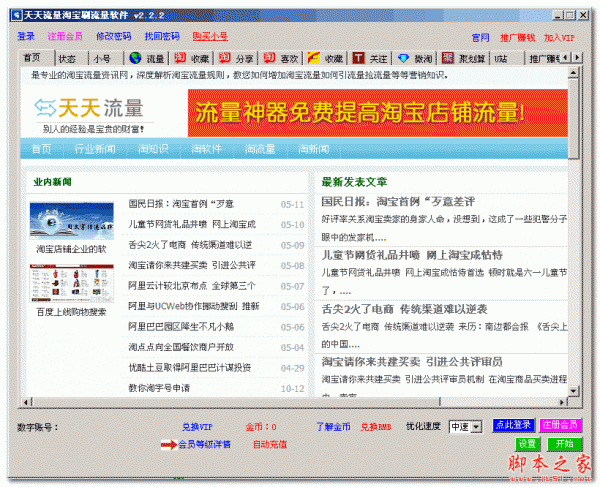Select 淘新闻 in the web navigation bar
The width and height of the screenshot is (600, 487).
pos(313,149)
